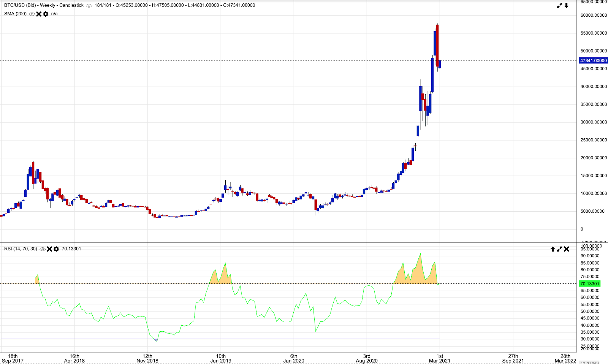
Task: Click the 30.00000 RSI axis label
Action: pos(590,339)
